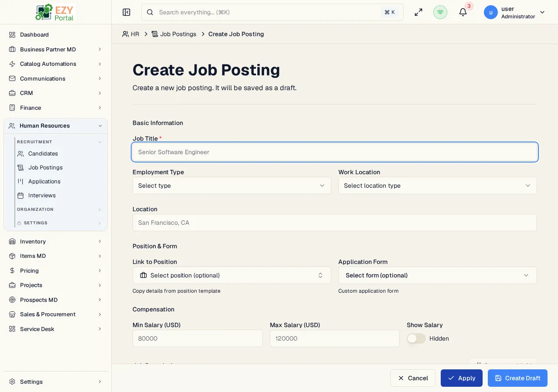Click the Service Desk icon
The height and width of the screenshot is (392, 558).
(x=12, y=329)
